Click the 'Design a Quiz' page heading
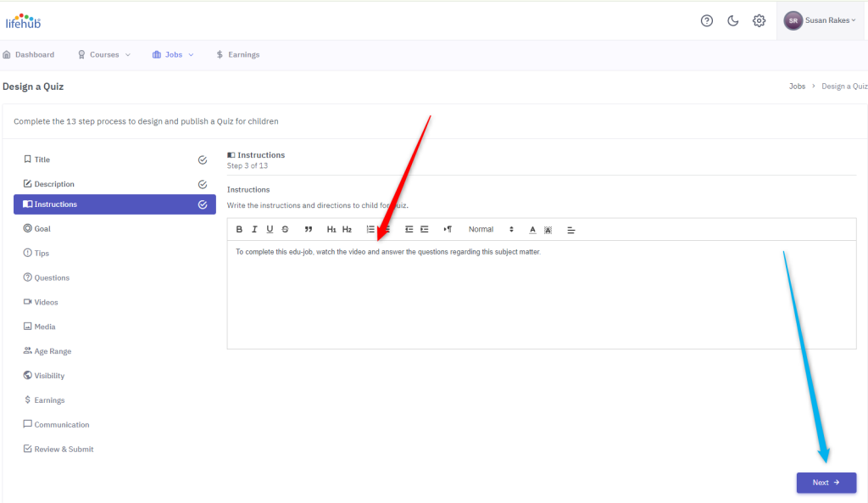Viewport: 868px width, 503px height. click(x=33, y=87)
